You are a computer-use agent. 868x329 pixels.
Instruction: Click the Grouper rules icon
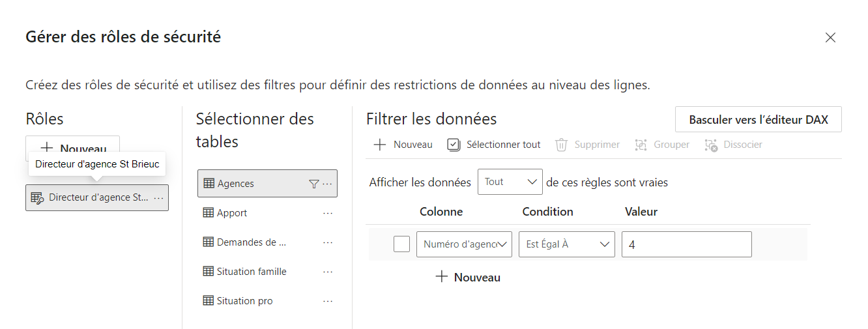[641, 145]
